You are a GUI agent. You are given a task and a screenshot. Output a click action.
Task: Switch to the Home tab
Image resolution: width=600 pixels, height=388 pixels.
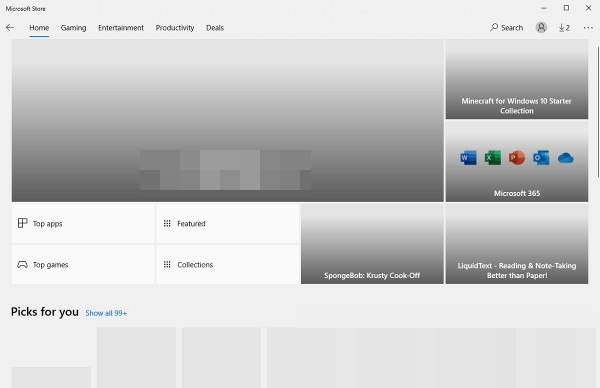point(39,28)
